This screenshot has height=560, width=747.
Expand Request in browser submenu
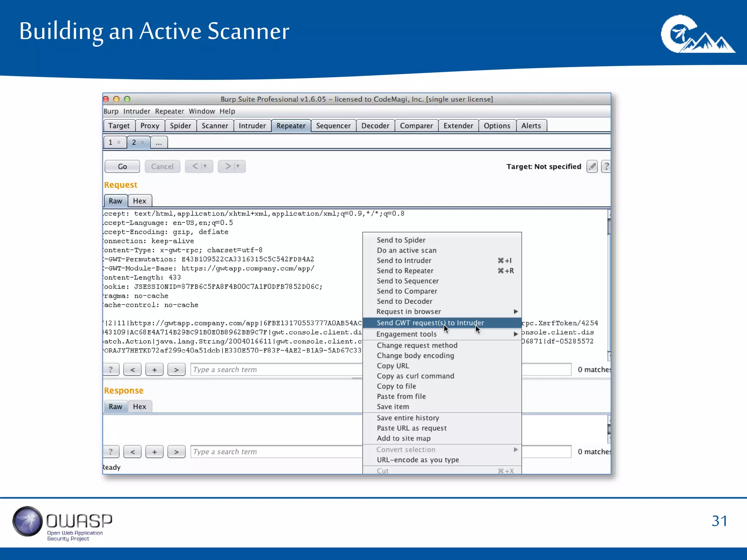(x=516, y=312)
